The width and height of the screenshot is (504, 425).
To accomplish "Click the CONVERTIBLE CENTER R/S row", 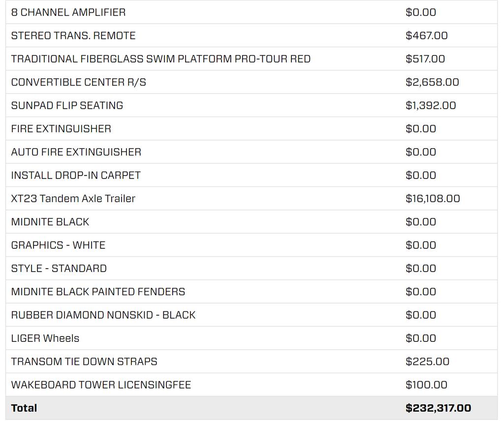I will coord(252,82).
